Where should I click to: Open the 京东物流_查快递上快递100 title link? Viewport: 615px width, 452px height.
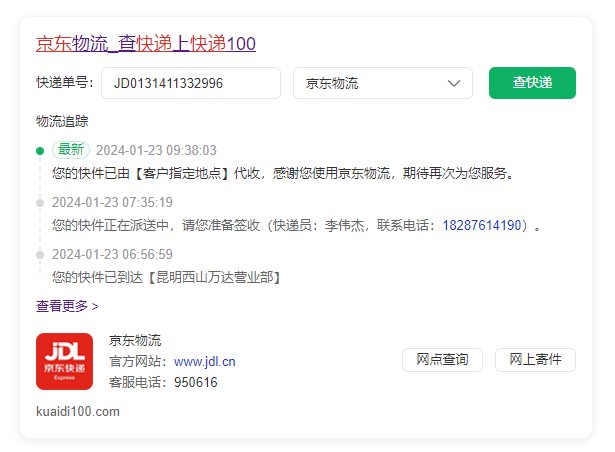[146, 44]
